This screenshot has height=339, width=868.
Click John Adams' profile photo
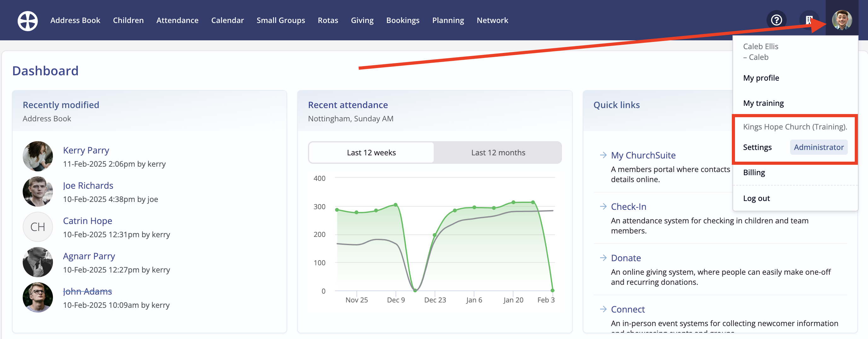(38, 297)
